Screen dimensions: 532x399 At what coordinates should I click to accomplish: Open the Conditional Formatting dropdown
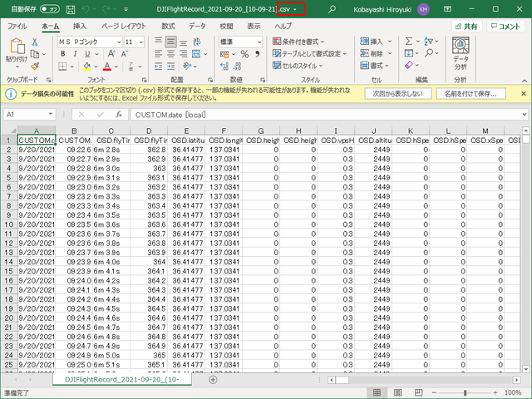(x=298, y=42)
